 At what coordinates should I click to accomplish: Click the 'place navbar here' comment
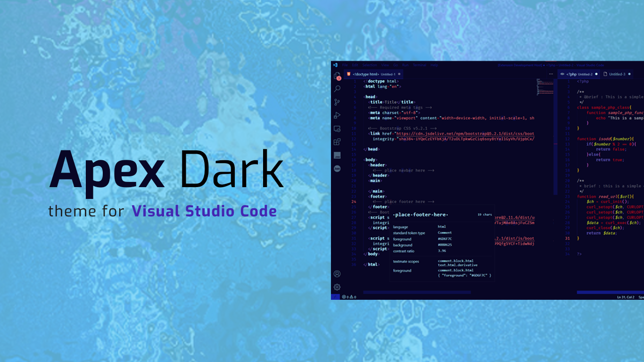click(403, 170)
